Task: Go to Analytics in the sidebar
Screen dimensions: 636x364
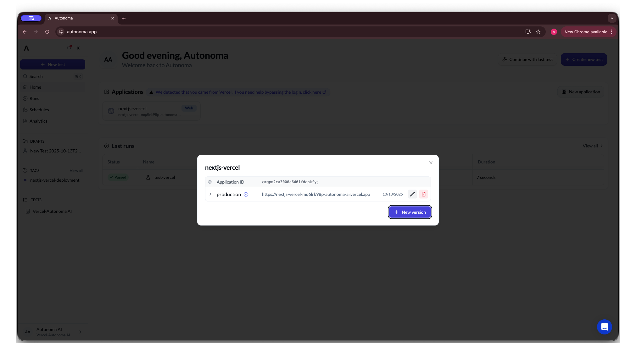Action: pos(38,121)
